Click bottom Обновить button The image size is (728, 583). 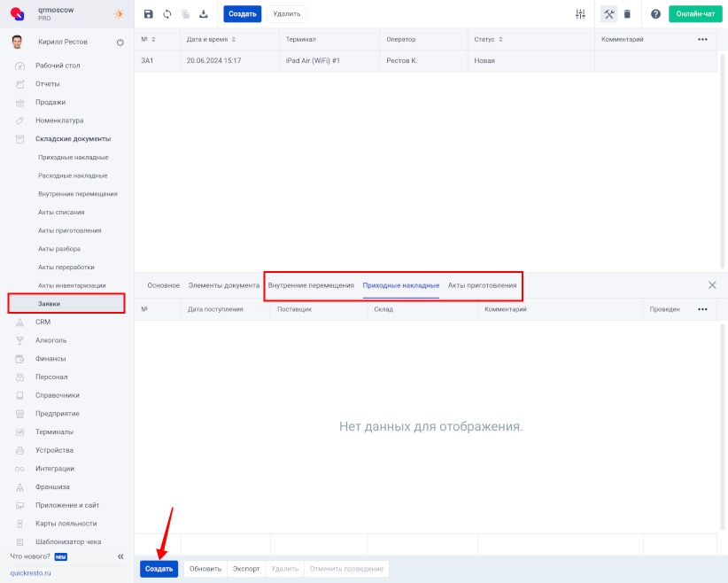(x=205, y=569)
